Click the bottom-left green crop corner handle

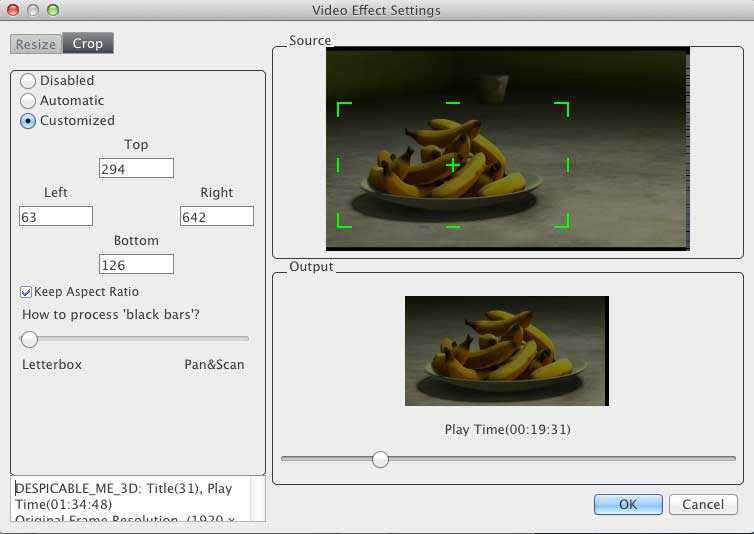(x=344, y=220)
